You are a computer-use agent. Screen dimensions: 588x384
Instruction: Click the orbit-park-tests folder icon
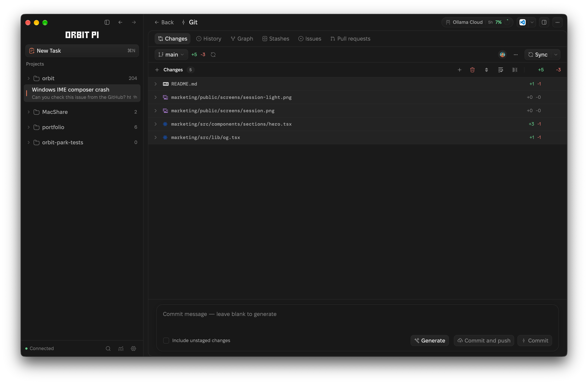(37, 143)
